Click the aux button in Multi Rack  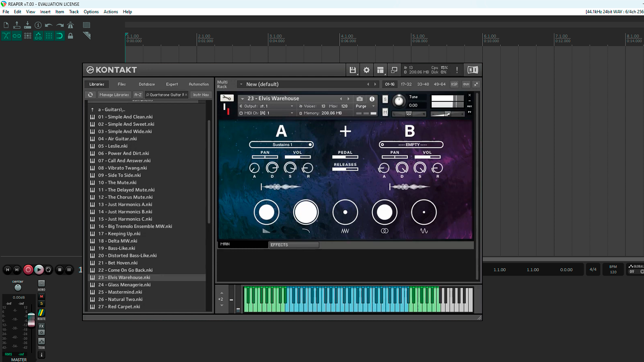point(466,84)
